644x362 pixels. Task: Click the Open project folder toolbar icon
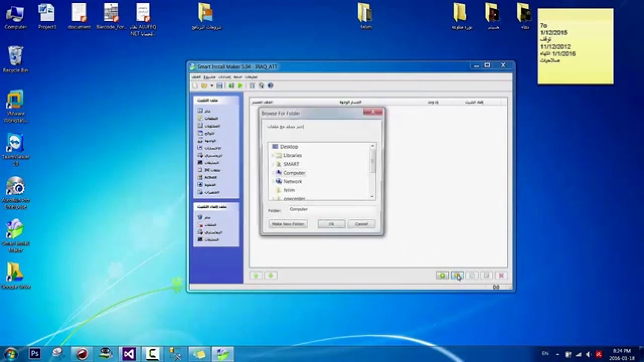(204, 86)
